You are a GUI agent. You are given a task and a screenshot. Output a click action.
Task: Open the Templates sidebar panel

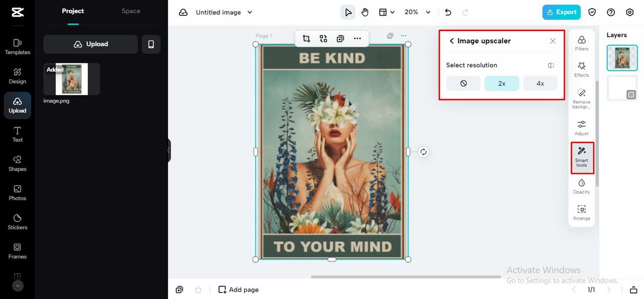coord(18,47)
